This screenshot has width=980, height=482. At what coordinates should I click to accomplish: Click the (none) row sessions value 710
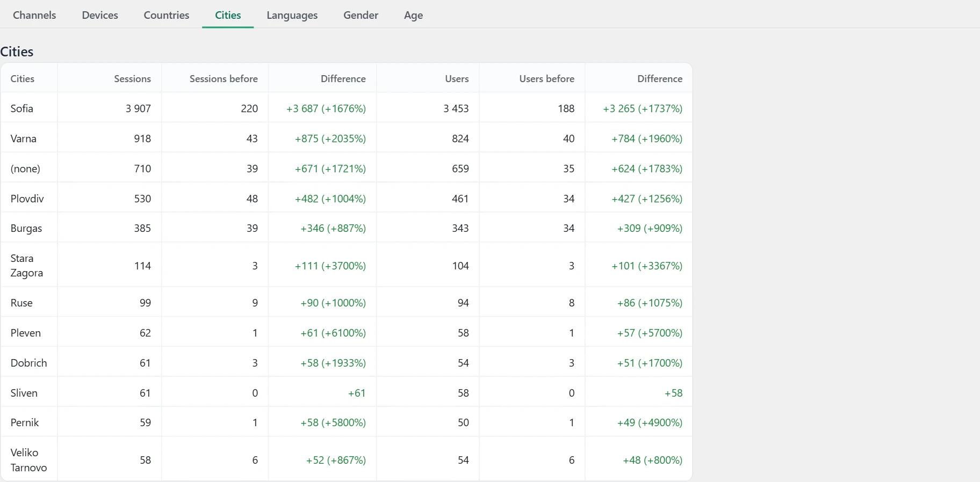pyautogui.click(x=142, y=169)
